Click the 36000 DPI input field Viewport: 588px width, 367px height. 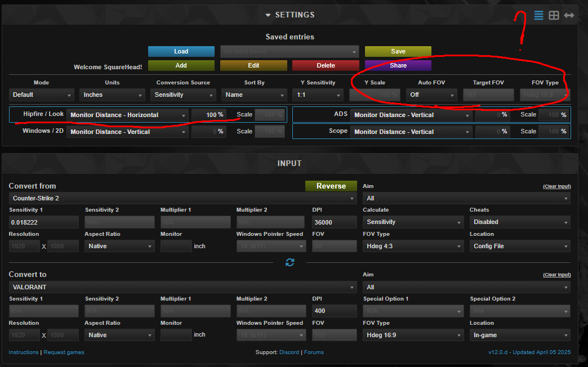tap(334, 222)
